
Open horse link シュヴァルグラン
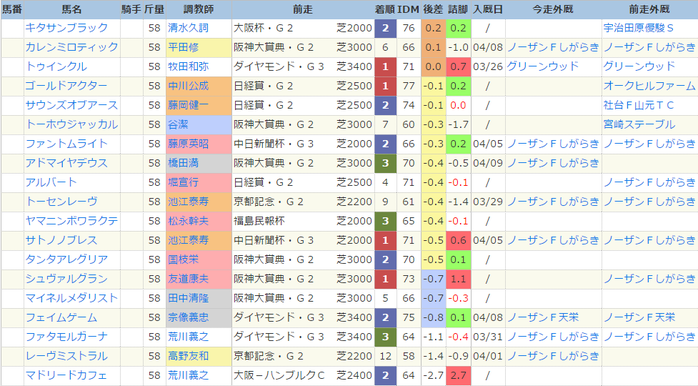(x=66, y=279)
